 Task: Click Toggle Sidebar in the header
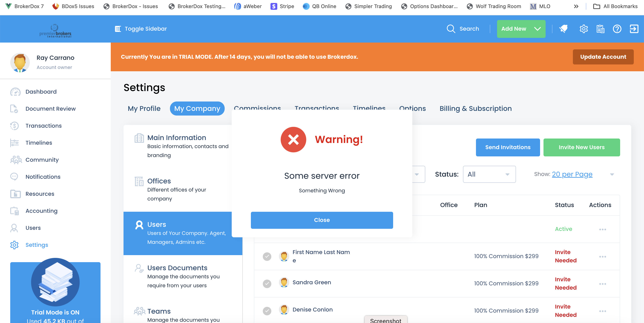(141, 29)
